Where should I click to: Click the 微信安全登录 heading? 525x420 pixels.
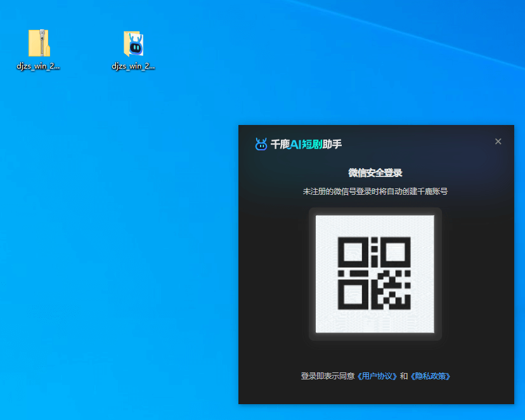375,173
